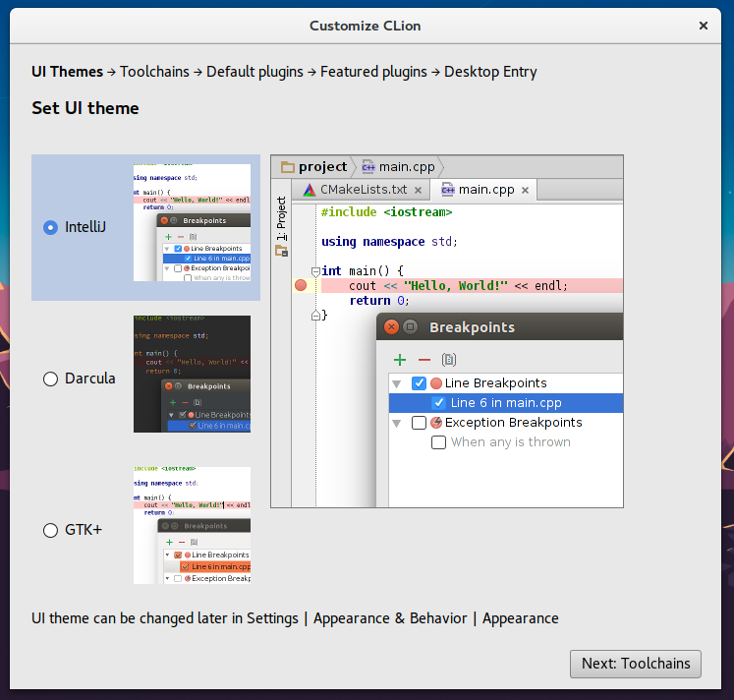Click the red close button on Breakpoints
This screenshot has height=700, width=734.
pyautogui.click(x=391, y=326)
